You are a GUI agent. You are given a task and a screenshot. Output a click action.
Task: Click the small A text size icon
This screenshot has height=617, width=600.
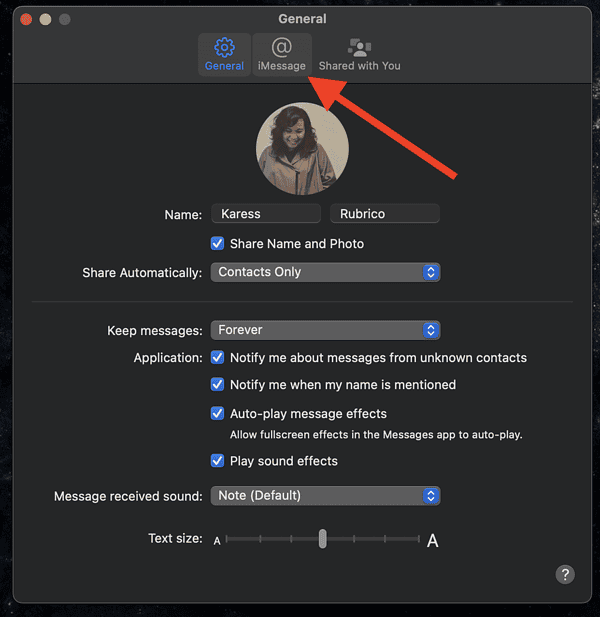pyautogui.click(x=217, y=541)
